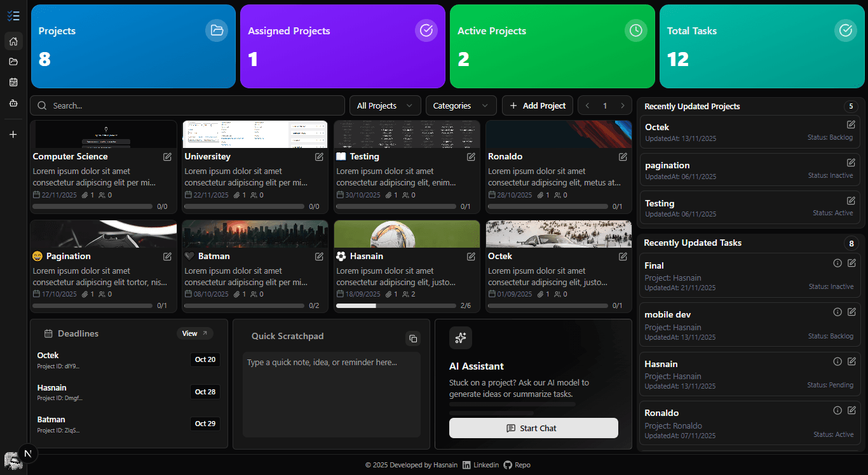
Task: Create new item via sidebar plus icon
Action: pos(13,134)
